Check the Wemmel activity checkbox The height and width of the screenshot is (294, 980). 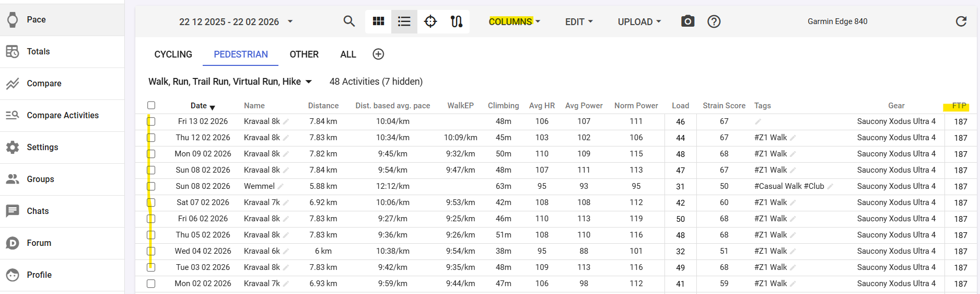151,186
